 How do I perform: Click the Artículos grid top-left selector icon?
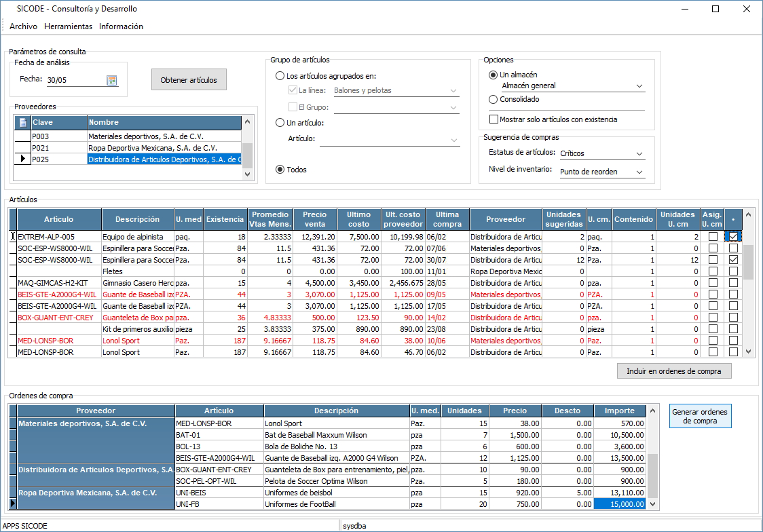(x=12, y=219)
